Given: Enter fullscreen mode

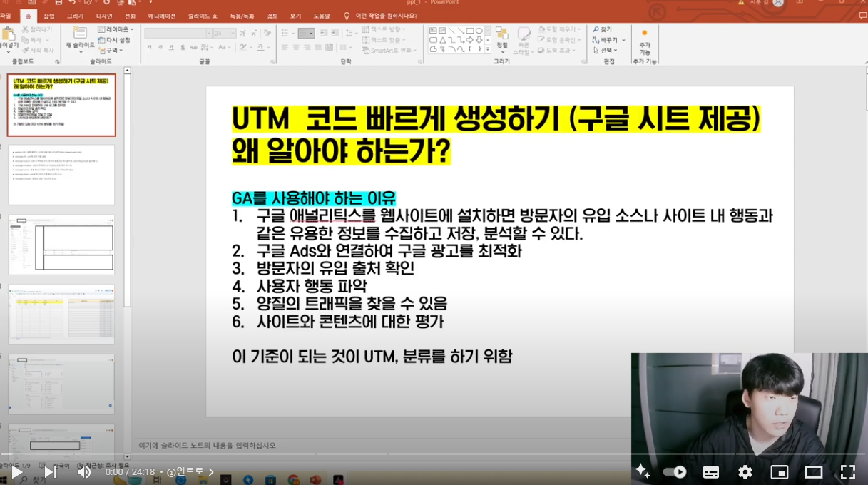Looking at the screenshot, I should click(x=847, y=471).
